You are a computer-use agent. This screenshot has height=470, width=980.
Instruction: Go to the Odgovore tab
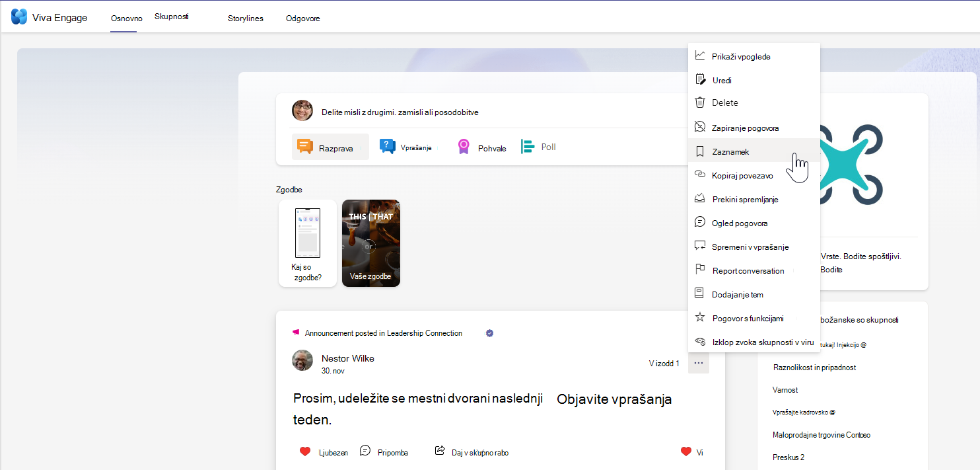click(x=303, y=19)
